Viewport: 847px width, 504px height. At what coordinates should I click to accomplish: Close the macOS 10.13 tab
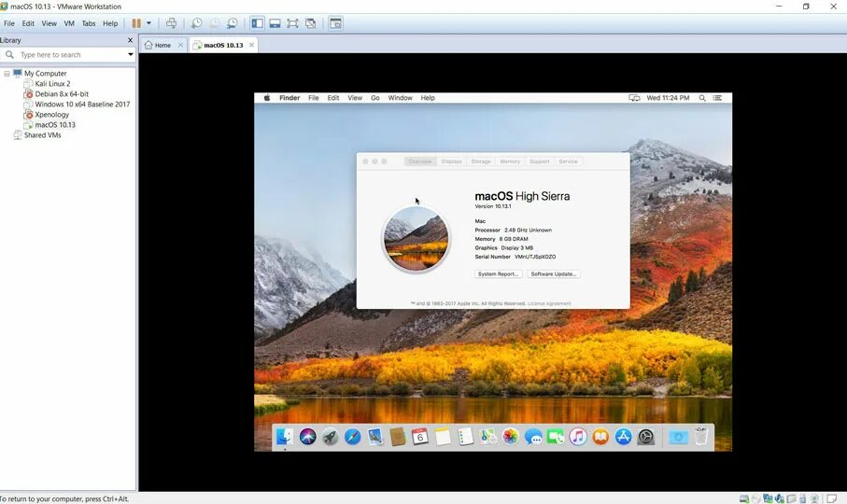[x=251, y=45]
